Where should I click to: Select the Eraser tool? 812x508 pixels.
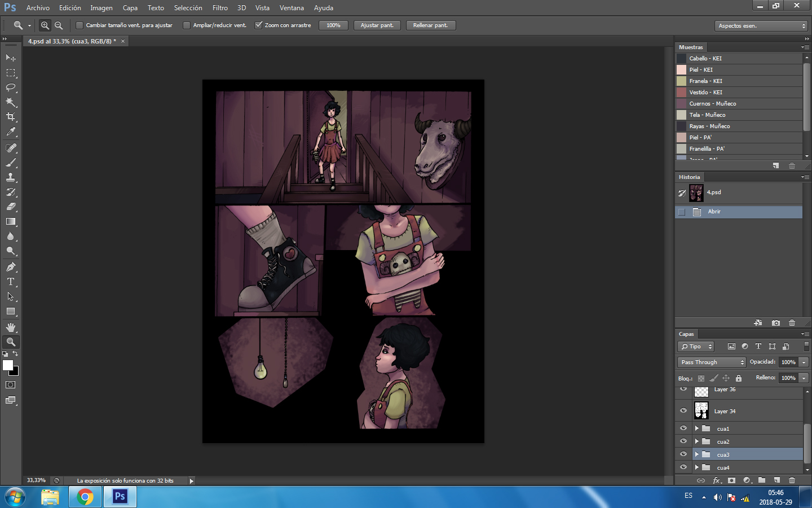[x=11, y=207]
